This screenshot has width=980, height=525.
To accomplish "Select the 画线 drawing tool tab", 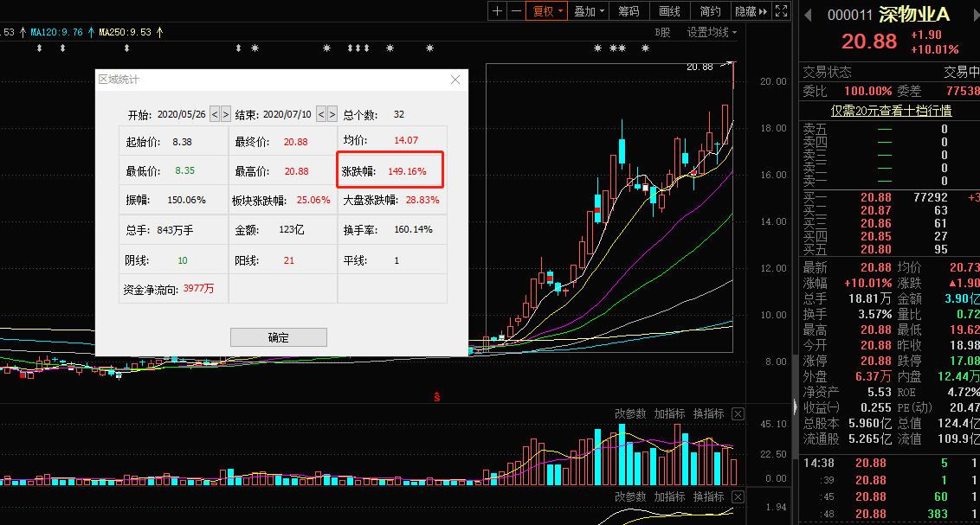I will click(x=669, y=11).
